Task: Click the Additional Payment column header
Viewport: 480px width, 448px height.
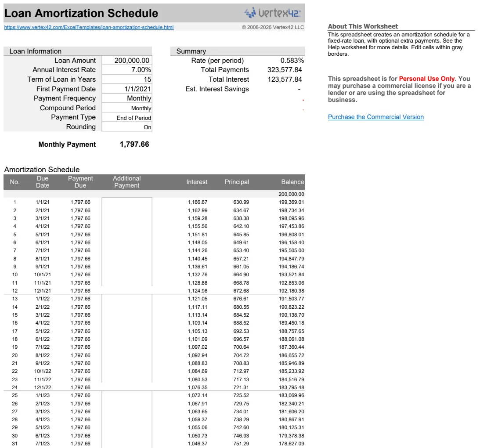Action: (127, 182)
